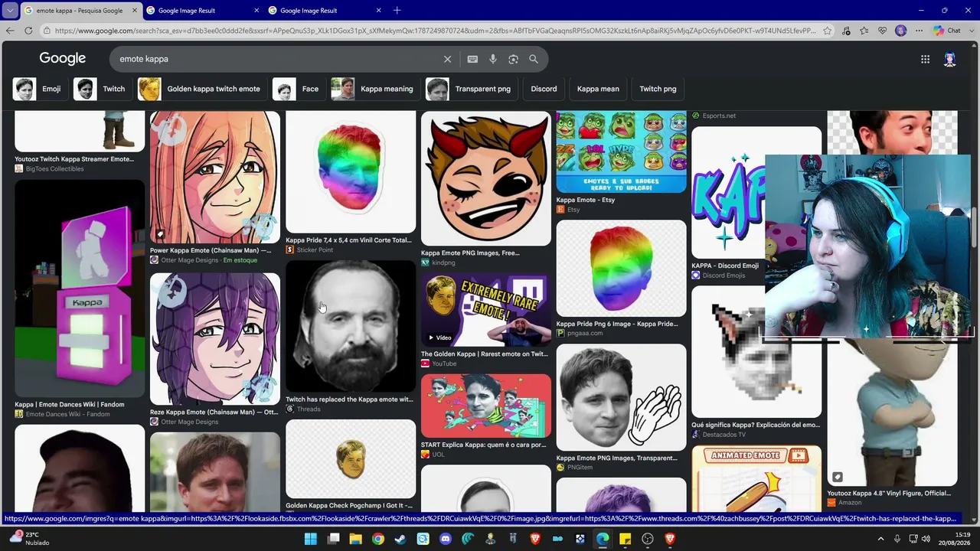Select the Discord filter chip
The width and height of the screenshot is (980, 551).
(x=544, y=89)
